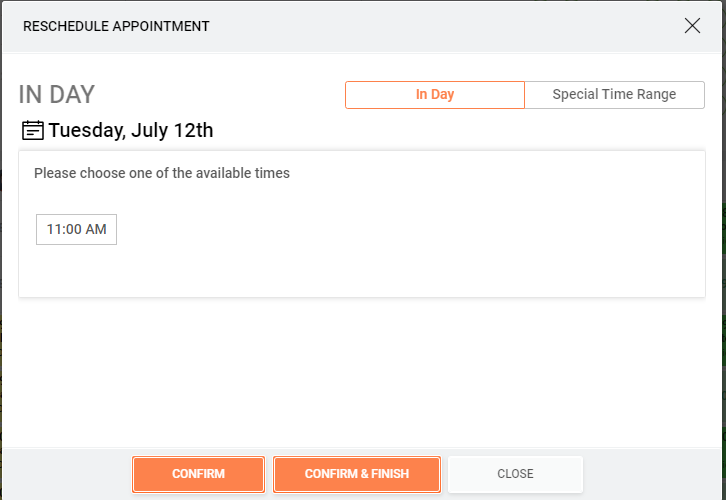Click the 'Please choose one of the available times' text

[x=162, y=173]
